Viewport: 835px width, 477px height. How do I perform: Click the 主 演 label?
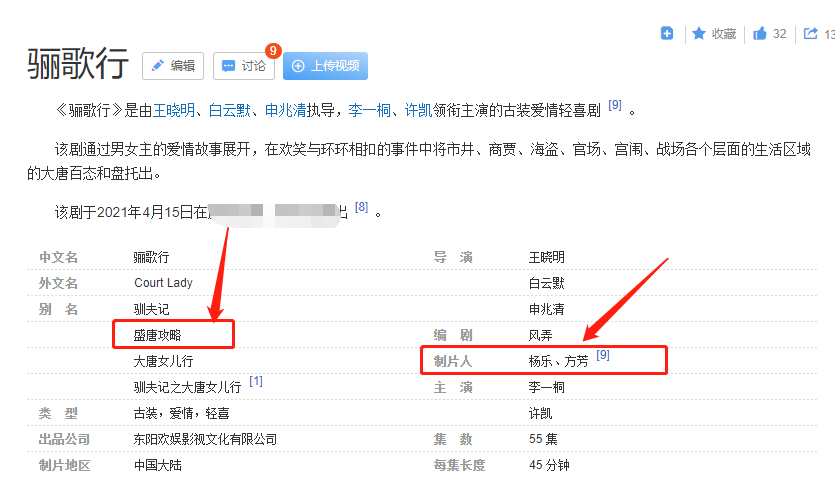pyautogui.click(x=453, y=388)
